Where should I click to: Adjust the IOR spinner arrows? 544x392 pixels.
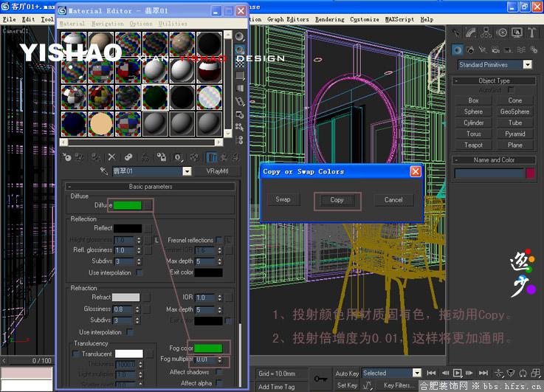[x=220, y=298]
